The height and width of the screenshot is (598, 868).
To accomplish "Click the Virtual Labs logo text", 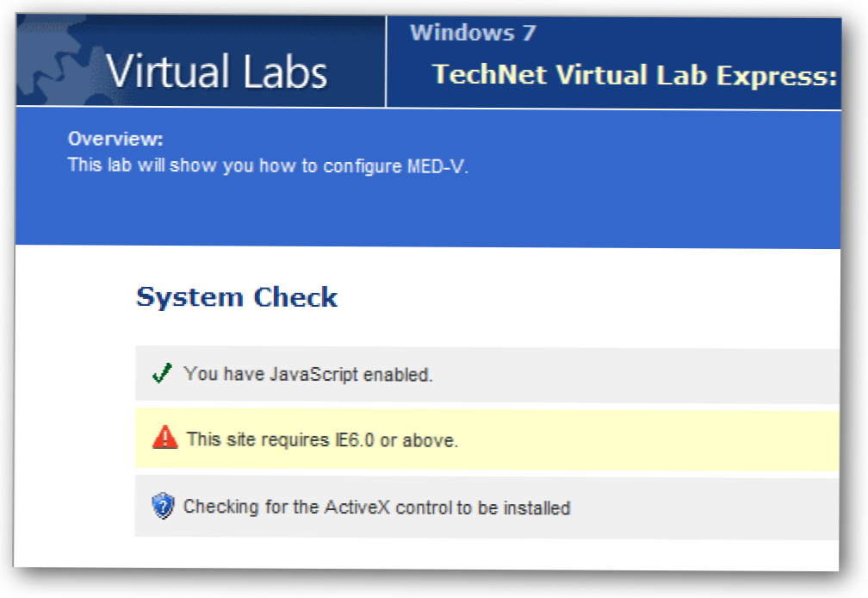I will (x=216, y=72).
